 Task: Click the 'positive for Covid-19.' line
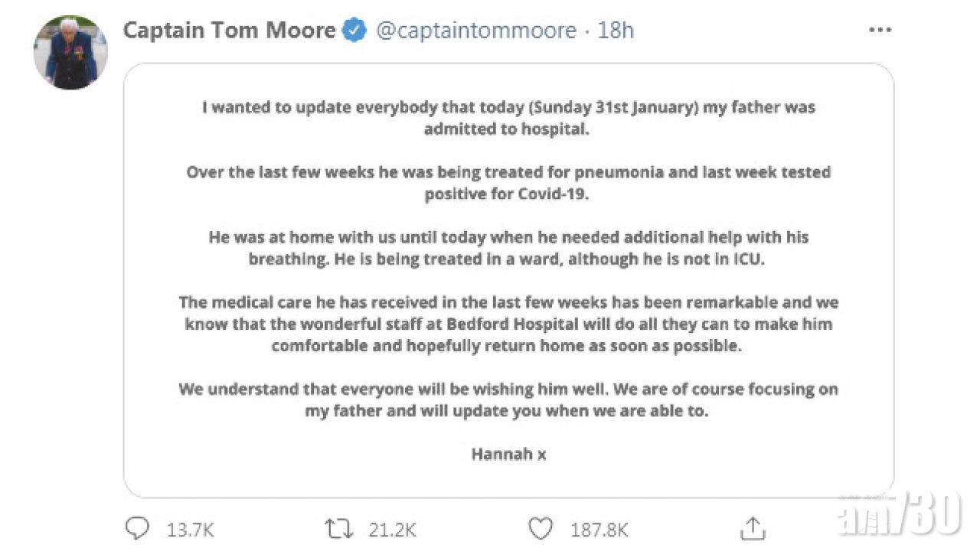[x=508, y=194]
